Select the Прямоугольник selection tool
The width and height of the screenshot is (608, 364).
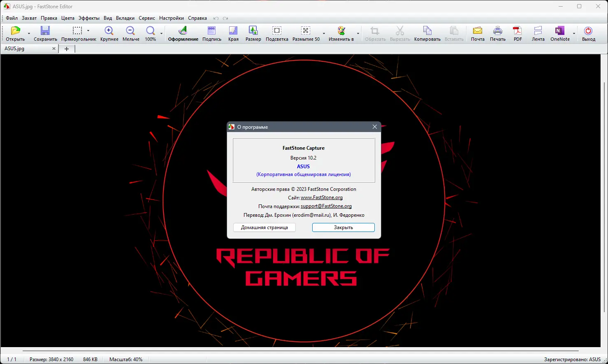tap(77, 31)
